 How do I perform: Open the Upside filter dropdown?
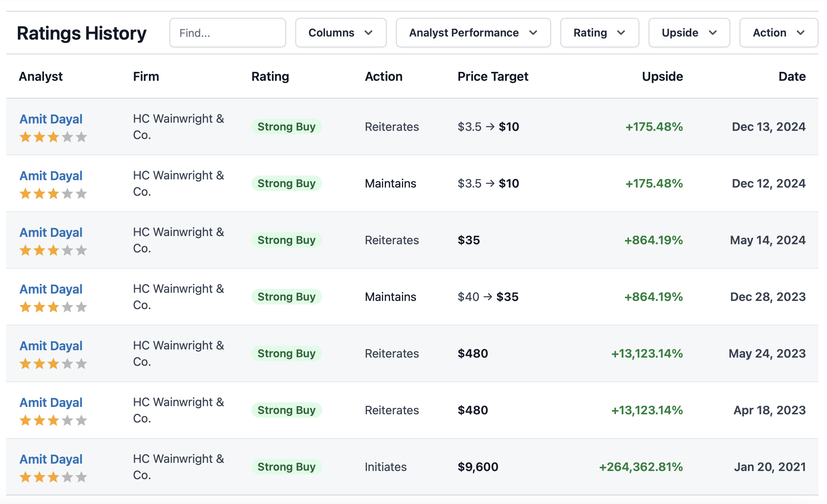click(689, 33)
